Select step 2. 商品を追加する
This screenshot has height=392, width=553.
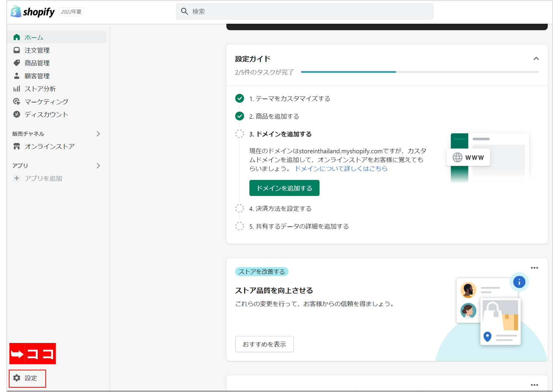click(x=274, y=116)
